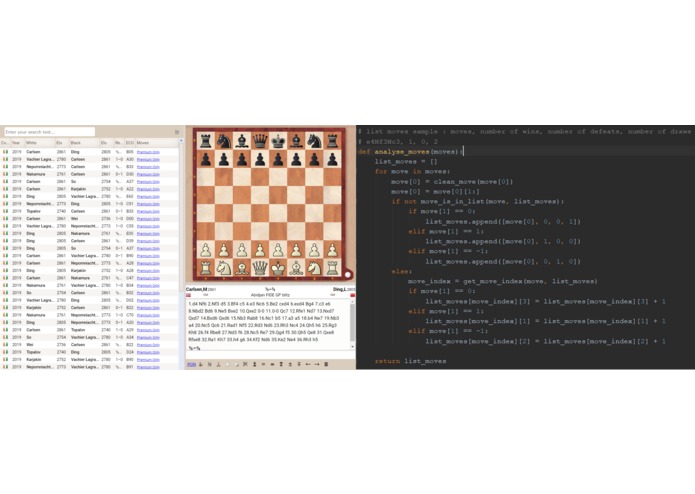Select the So vs Vachier Lagrave A34 row

[90, 337]
